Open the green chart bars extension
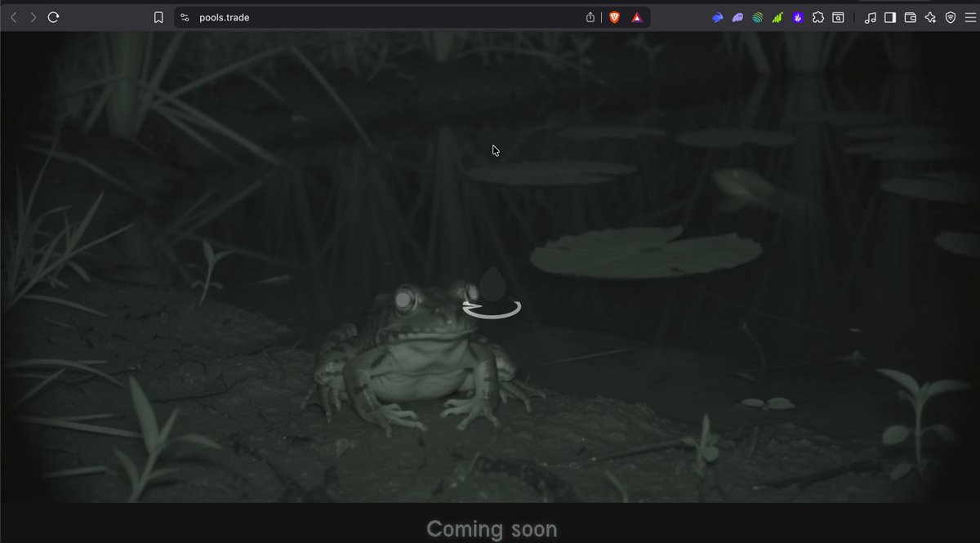 pyautogui.click(x=777, y=17)
